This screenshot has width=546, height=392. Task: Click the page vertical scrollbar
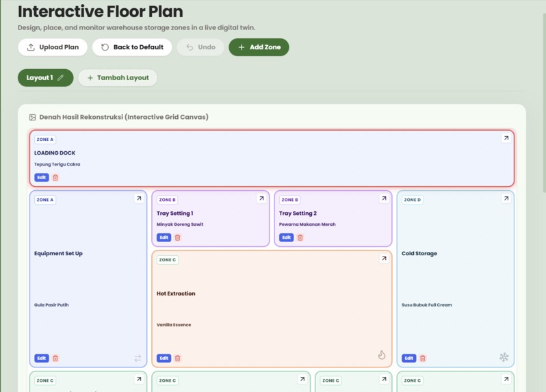point(544,103)
